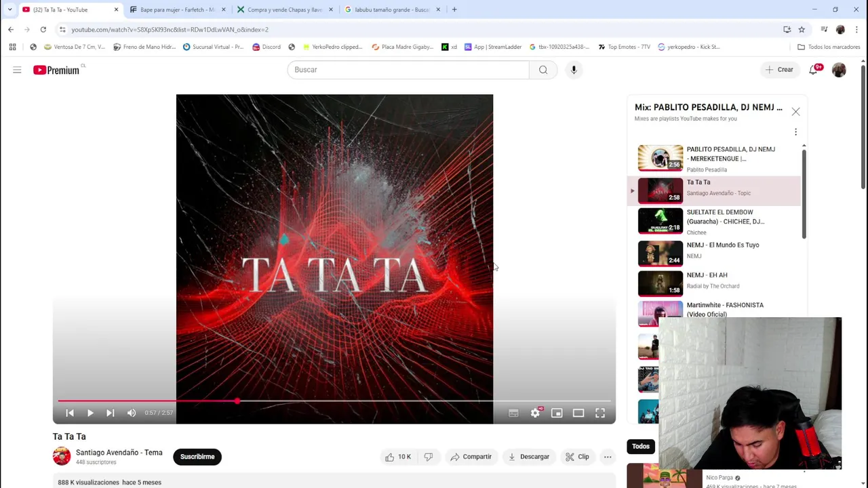Play NEMJ - EH AH from Mix
868x488 pixels.
[714, 283]
